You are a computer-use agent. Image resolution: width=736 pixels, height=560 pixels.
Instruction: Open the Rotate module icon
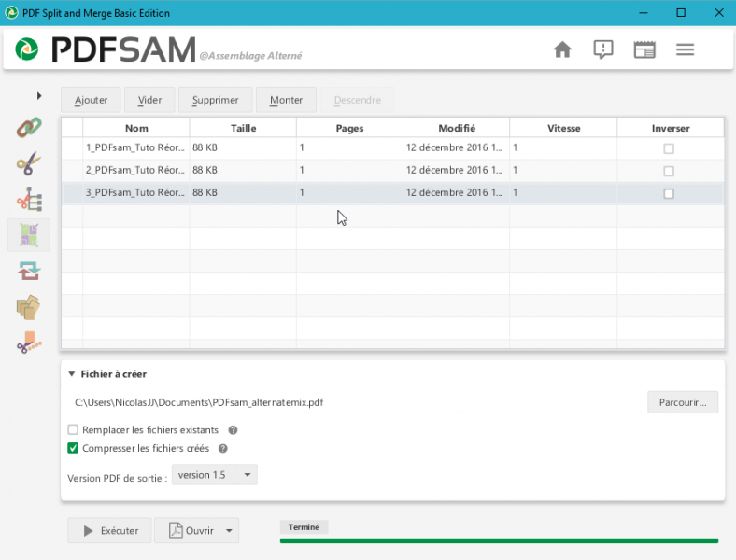[x=29, y=271]
